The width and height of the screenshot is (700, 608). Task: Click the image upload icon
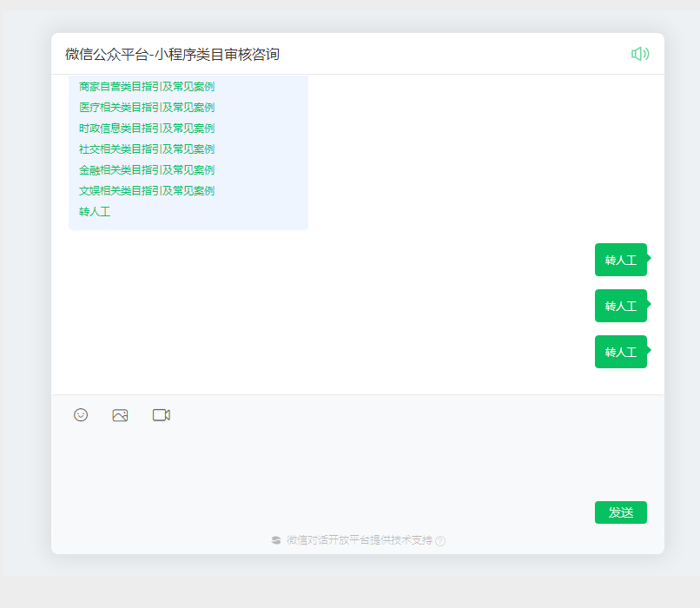point(120,415)
